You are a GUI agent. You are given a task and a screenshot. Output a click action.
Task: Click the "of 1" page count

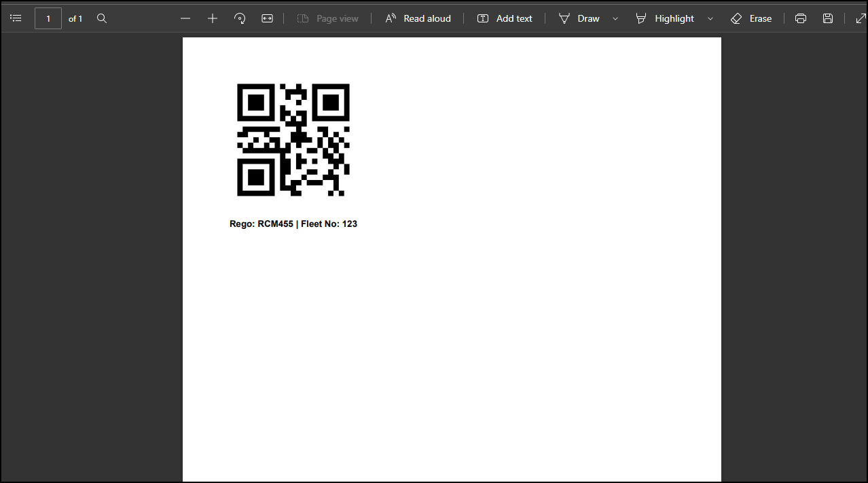75,19
